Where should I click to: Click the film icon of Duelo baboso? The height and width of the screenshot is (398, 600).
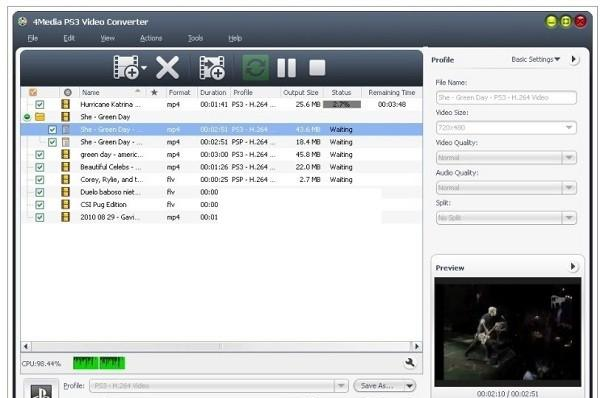tap(66, 192)
